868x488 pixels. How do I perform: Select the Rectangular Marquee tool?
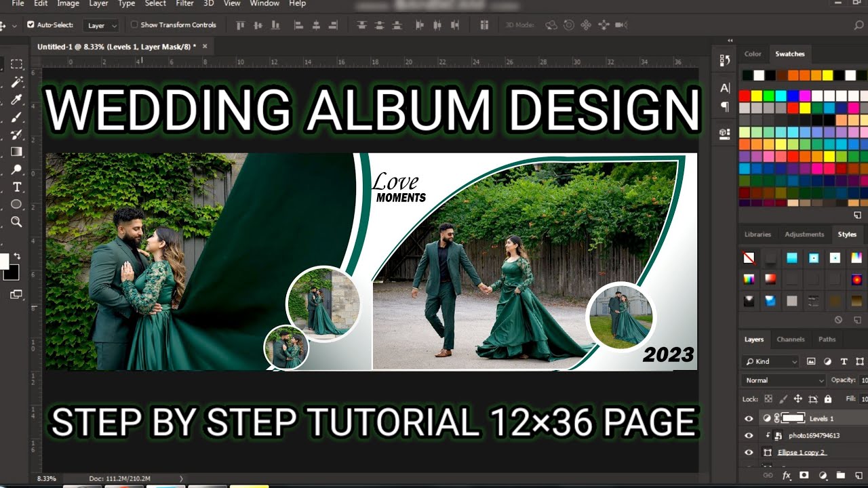[16, 64]
